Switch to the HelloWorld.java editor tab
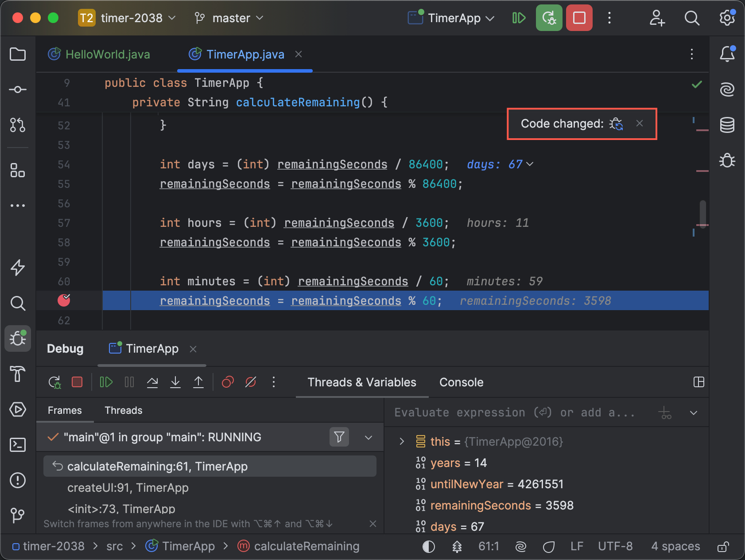 tap(108, 54)
